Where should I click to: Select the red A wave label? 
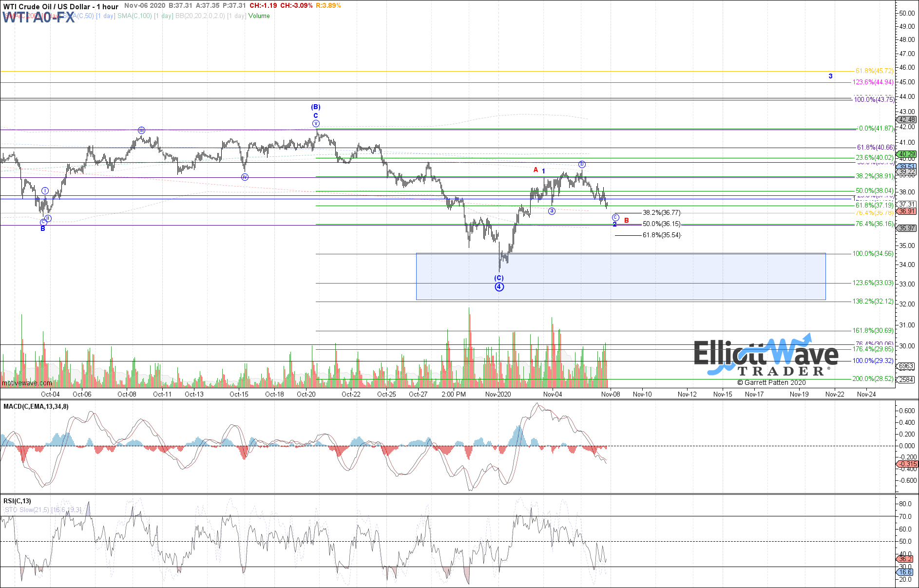536,170
